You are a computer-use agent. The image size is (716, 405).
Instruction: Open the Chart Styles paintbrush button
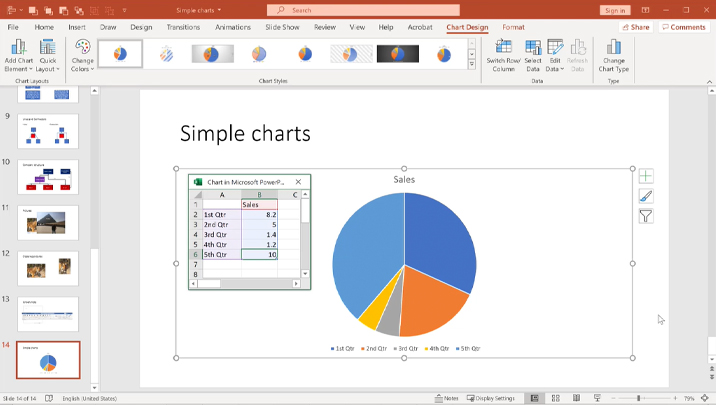[646, 196]
